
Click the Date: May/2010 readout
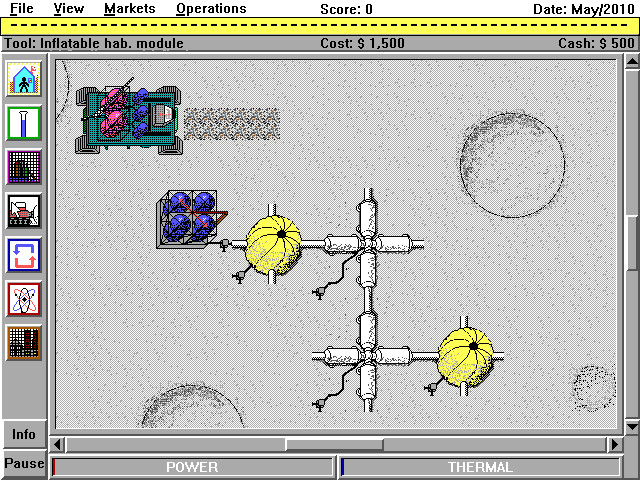[x=584, y=9]
